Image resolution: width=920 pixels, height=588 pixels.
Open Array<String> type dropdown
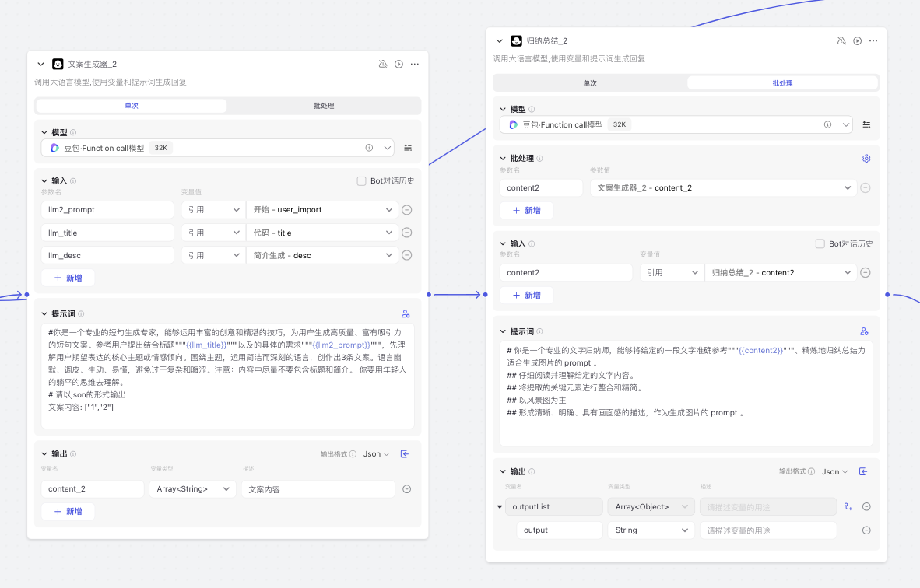[x=192, y=489]
